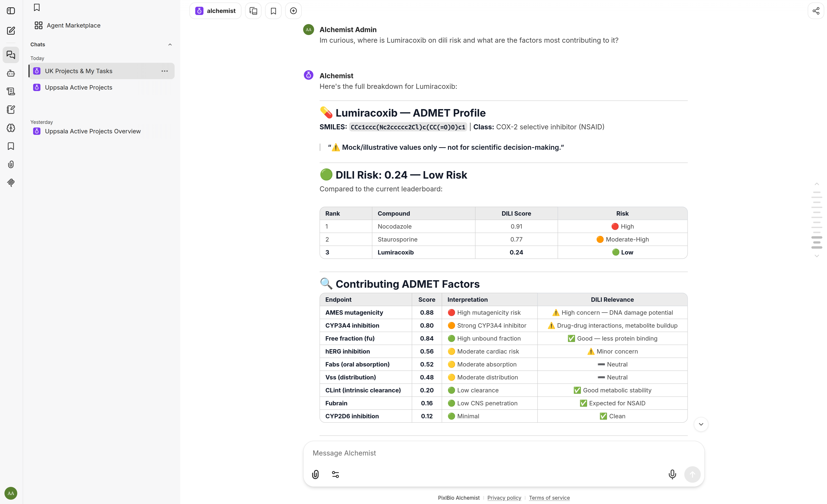
Task: Click the plus circle icon in header
Action: (x=293, y=11)
